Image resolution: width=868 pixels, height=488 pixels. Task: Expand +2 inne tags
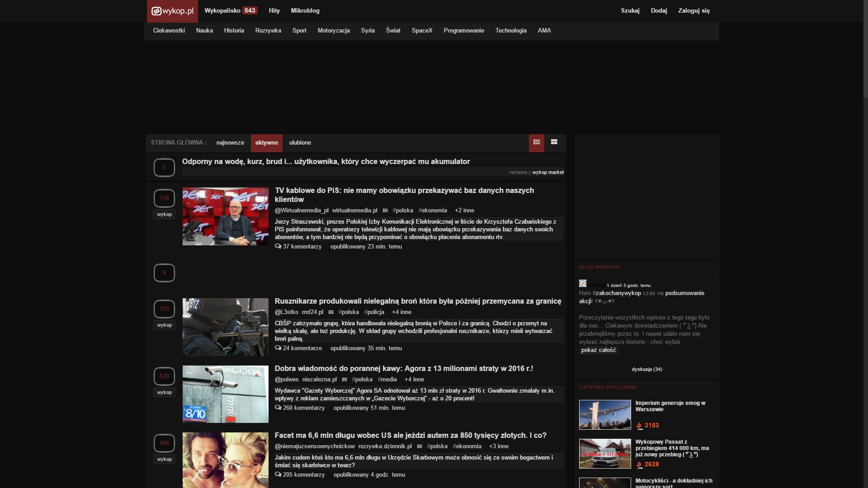tap(464, 211)
